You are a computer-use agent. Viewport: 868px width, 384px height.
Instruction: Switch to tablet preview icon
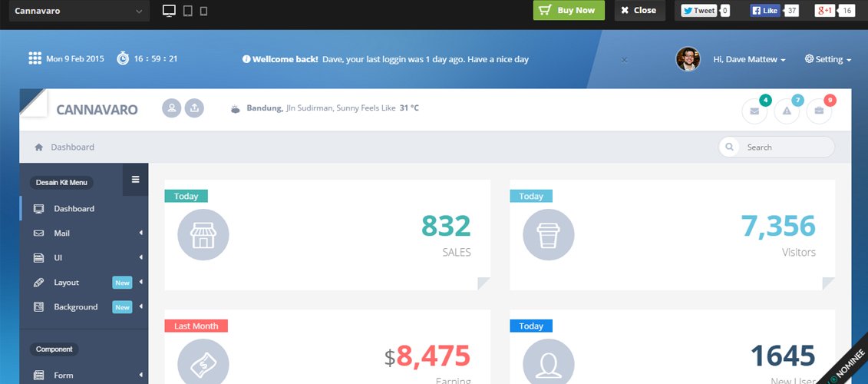click(188, 11)
